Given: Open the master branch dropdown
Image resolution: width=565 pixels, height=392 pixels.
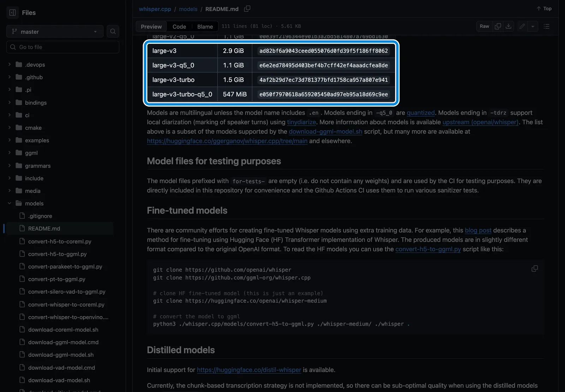Looking at the screenshot, I should pyautogui.click(x=55, y=31).
